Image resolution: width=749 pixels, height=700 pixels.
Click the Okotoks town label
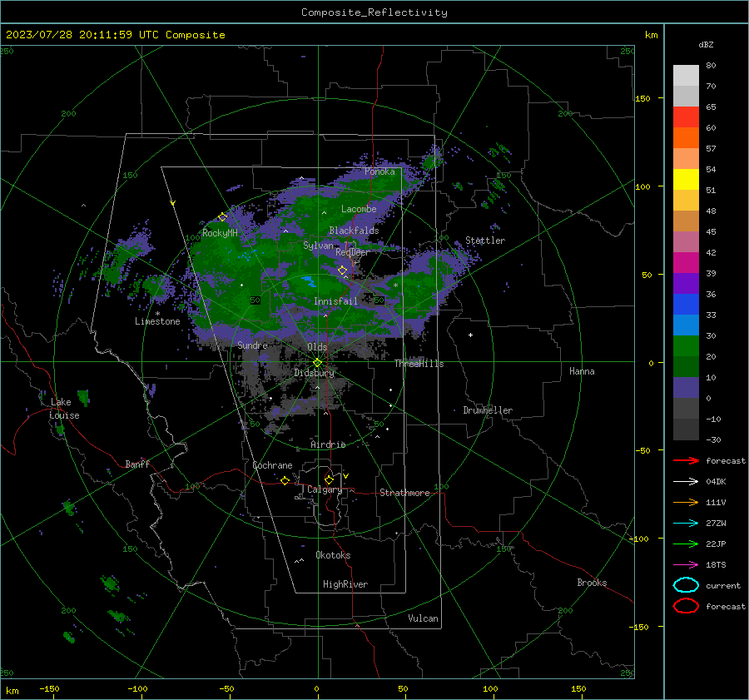333,555
